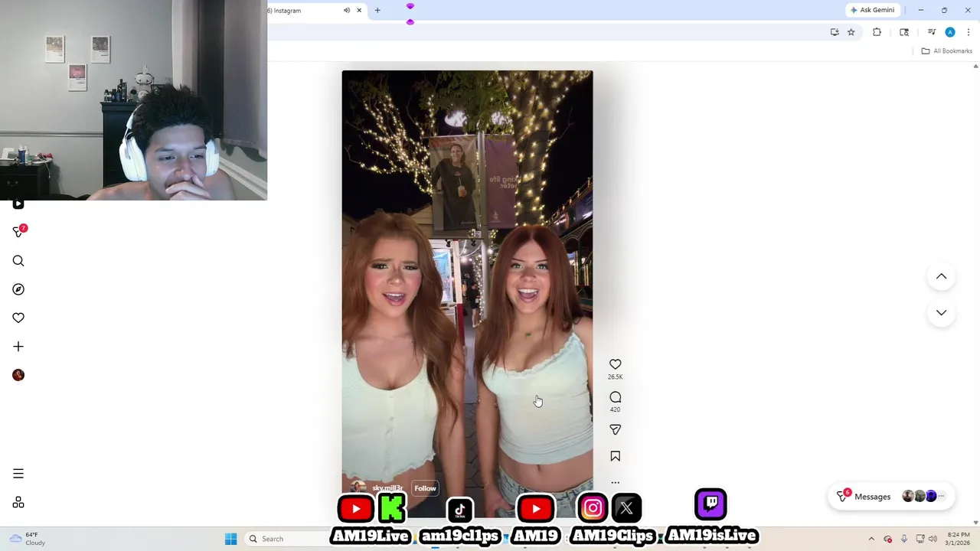
Task: Save the reel with the bookmark icon
Action: pos(615,456)
